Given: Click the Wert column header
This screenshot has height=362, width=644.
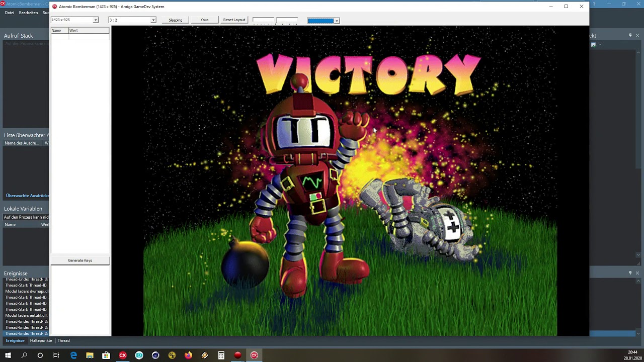Looking at the screenshot, I should pyautogui.click(x=89, y=31).
